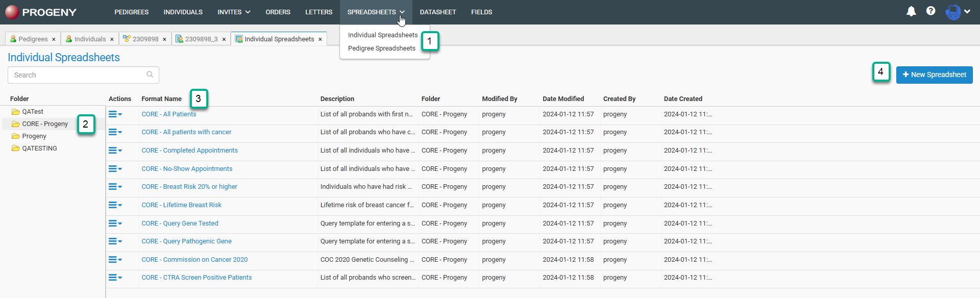Screen dimensions: 980x298
Task: Close the Pedigrees tab
Action: pos(54,39)
